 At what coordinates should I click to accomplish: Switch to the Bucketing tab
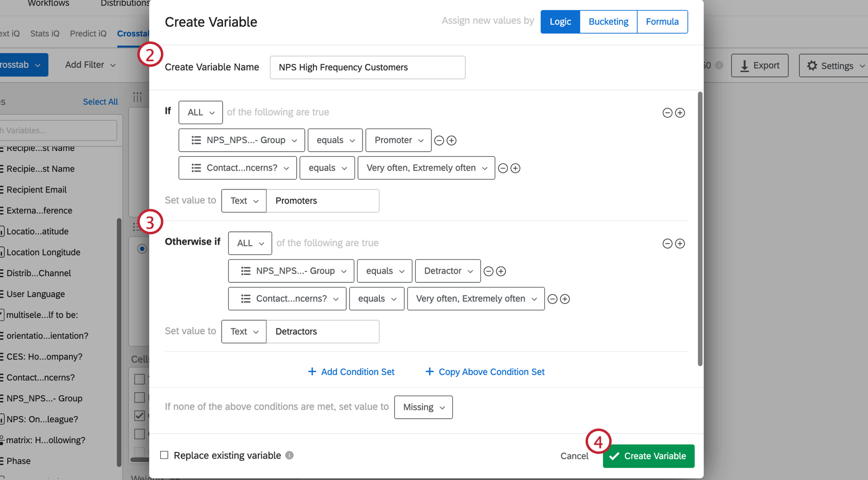[x=608, y=21]
